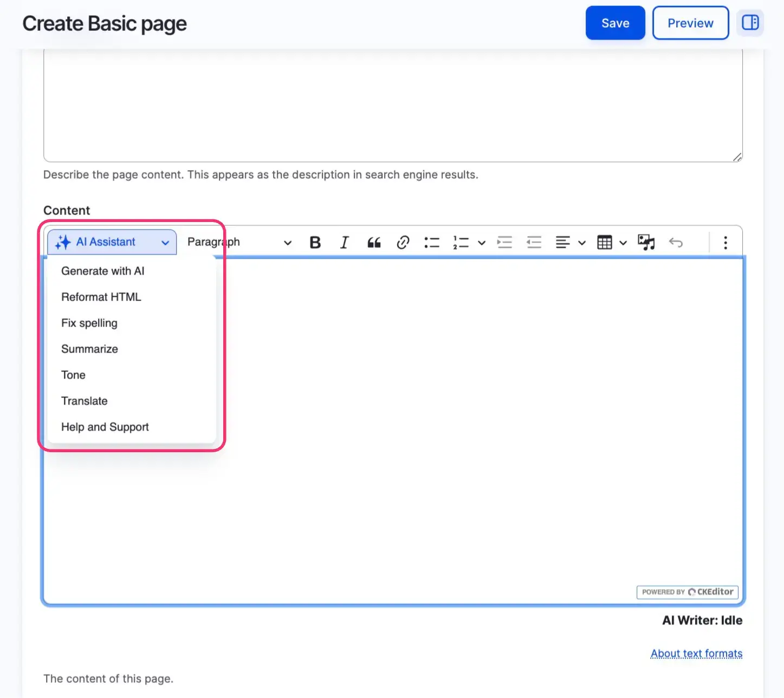Create a numbered list
Screen dimensions: 784x698
click(461, 243)
